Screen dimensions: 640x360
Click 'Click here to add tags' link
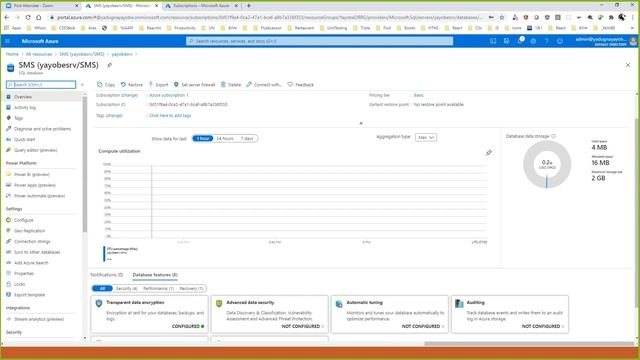170,116
